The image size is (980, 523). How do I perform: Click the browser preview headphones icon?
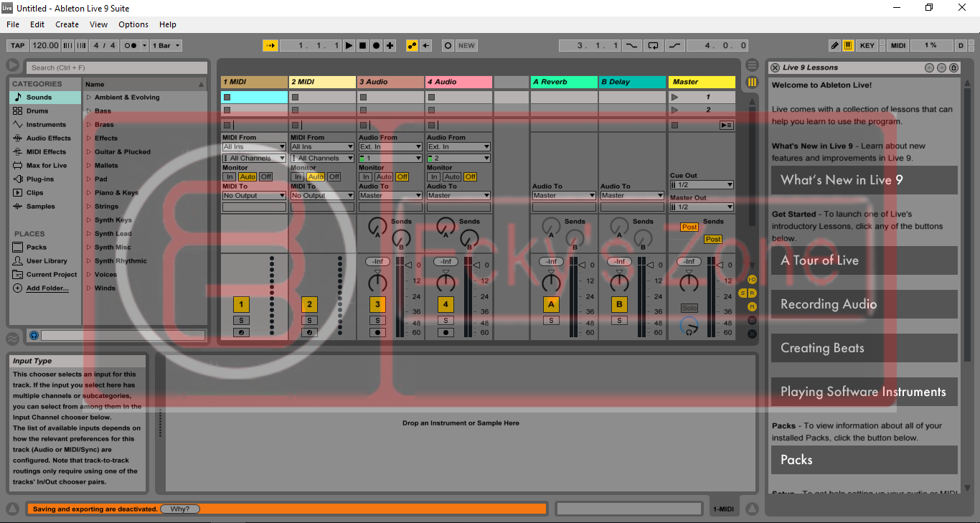pos(34,335)
